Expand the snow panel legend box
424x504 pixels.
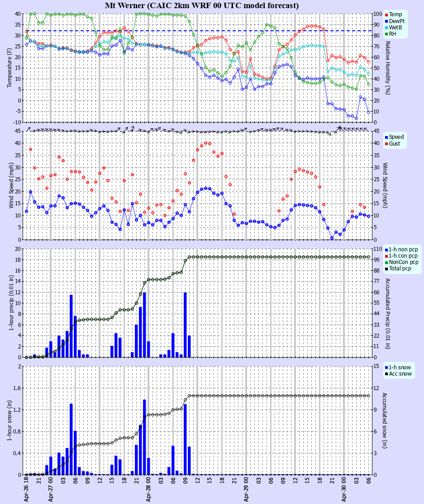[x=397, y=371]
